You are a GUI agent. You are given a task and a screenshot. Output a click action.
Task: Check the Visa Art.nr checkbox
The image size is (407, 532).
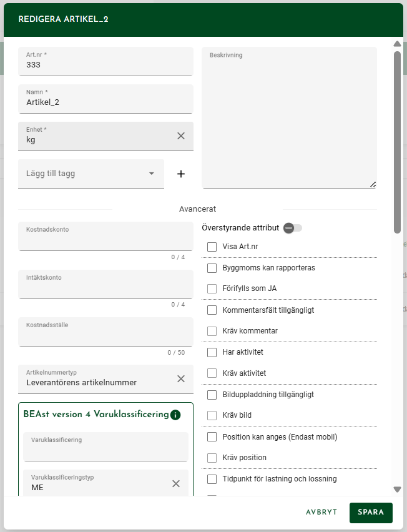click(212, 247)
